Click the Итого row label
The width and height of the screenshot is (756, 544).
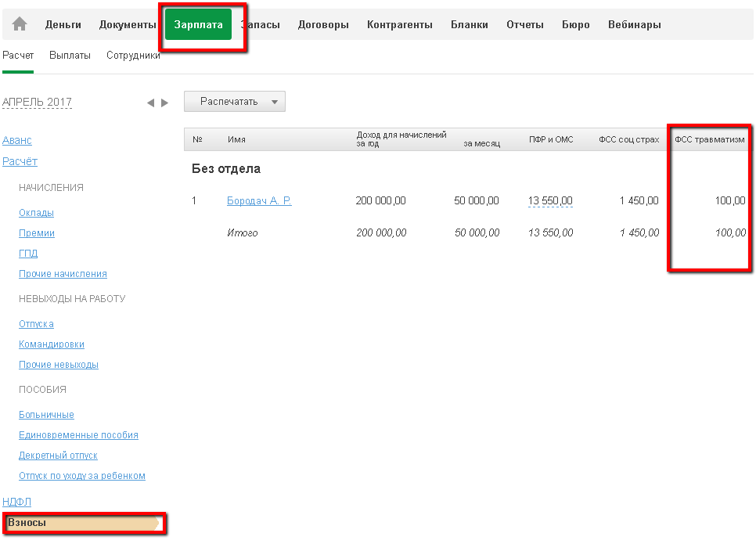coord(242,233)
